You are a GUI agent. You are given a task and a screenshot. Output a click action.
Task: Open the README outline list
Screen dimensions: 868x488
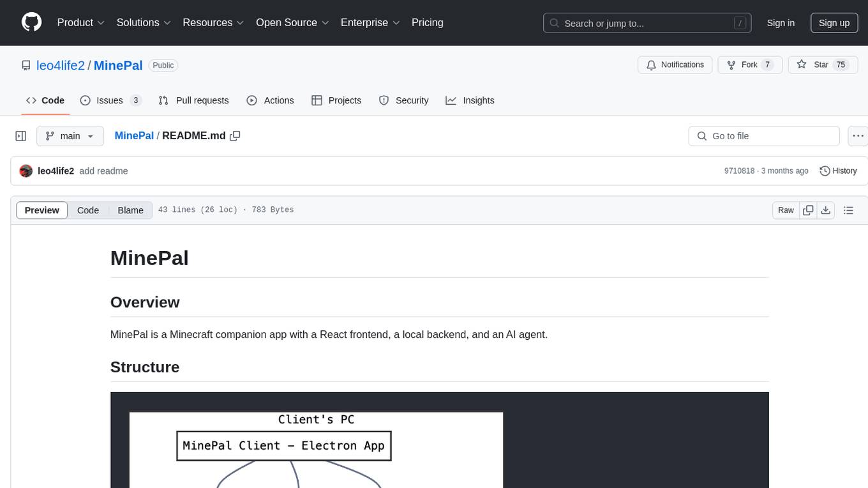[848, 210]
